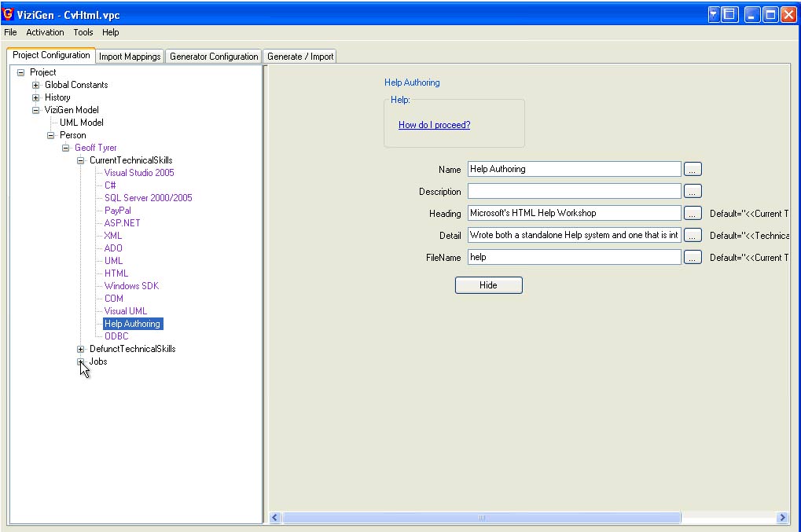Switch to the Import Mappings tab
This screenshot has width=801, height=532.
[130, 57]
